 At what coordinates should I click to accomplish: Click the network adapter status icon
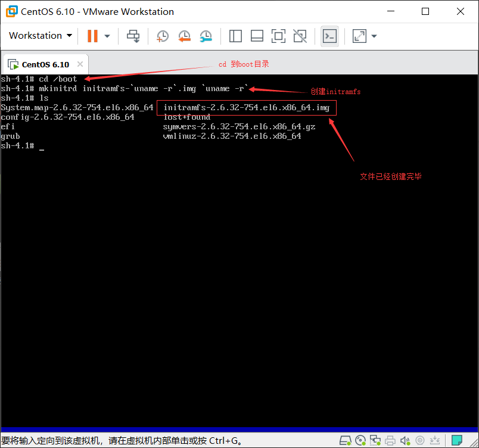[x=375, y=440]
